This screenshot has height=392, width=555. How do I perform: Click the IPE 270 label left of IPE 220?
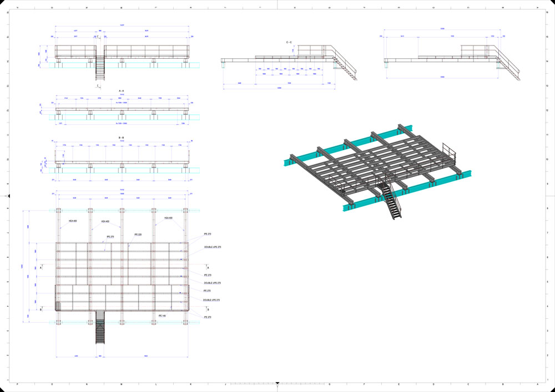click(110, 236)
